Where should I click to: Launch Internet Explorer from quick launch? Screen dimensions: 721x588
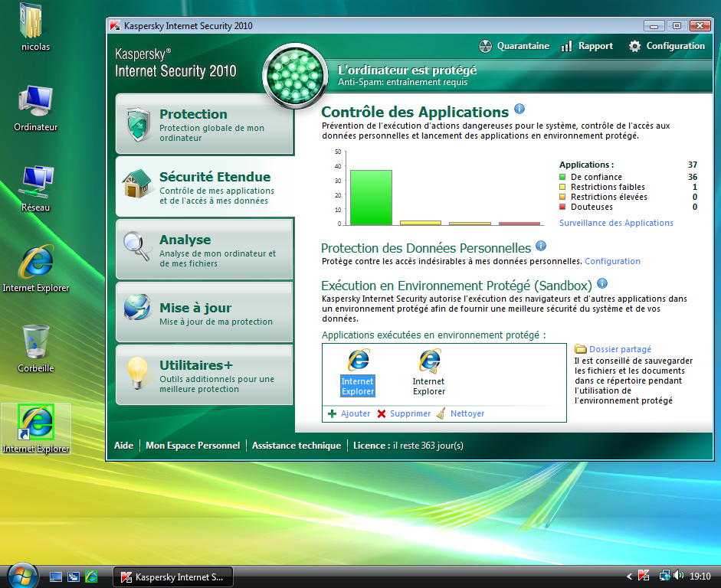pos(91,577)
